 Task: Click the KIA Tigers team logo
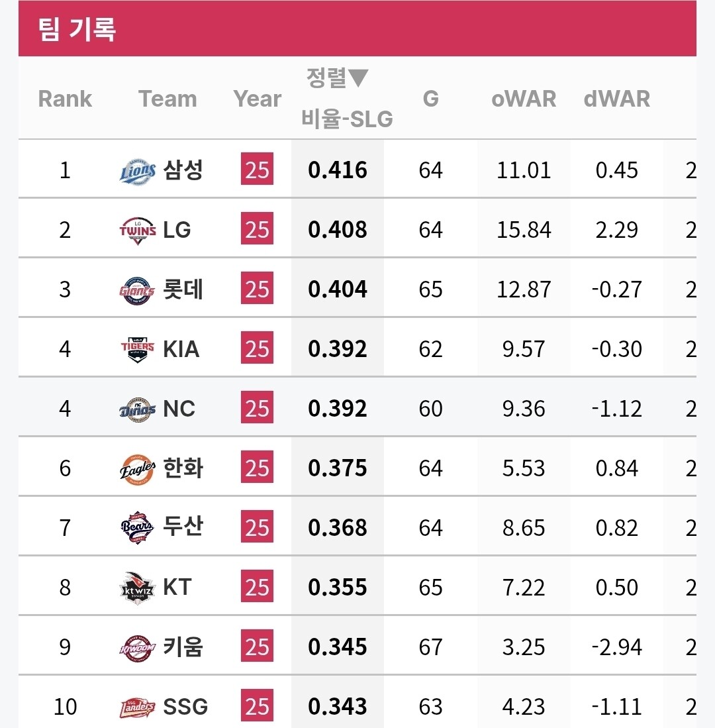[x=138, y=349]
